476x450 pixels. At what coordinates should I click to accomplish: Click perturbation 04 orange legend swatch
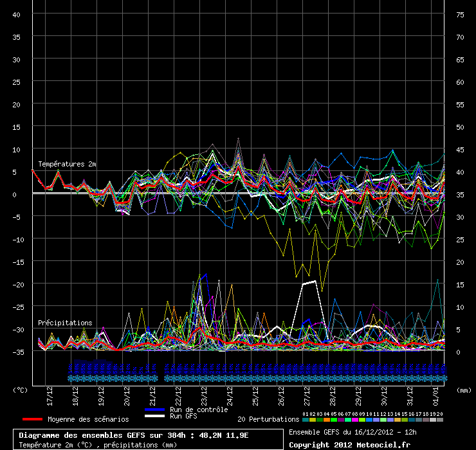coord(327,420)
